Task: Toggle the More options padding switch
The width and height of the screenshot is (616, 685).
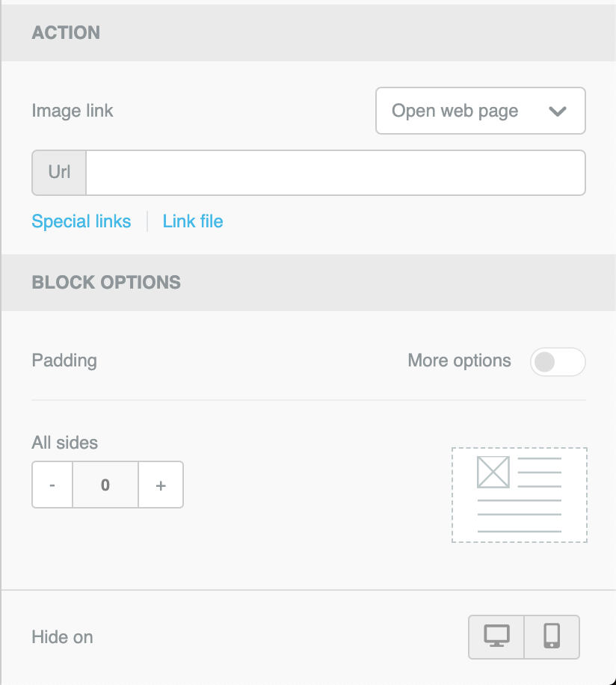Action: point(557,362)
